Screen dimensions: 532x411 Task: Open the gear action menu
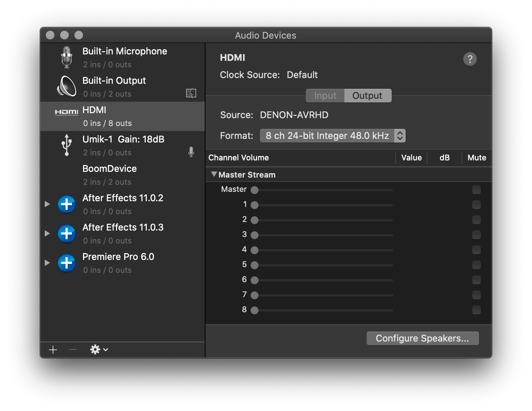(99, 349)
